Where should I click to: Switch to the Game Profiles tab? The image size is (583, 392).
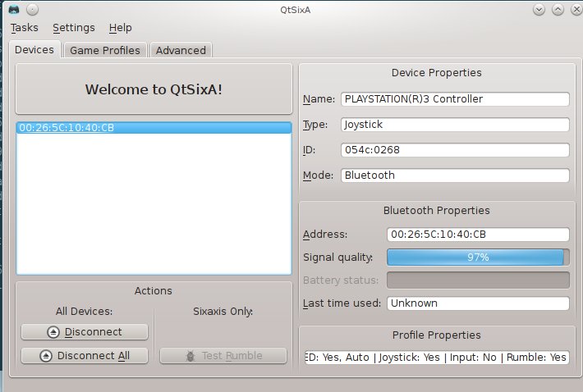click(x=105, y=50)
